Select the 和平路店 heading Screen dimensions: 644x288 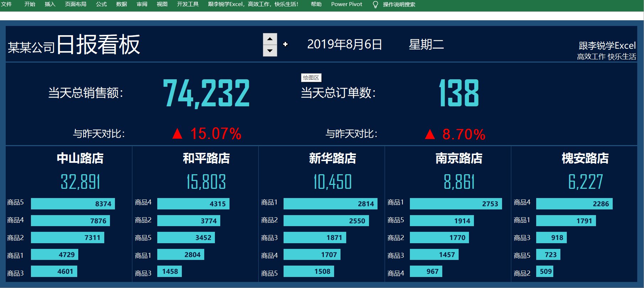[x=206, y=158]
